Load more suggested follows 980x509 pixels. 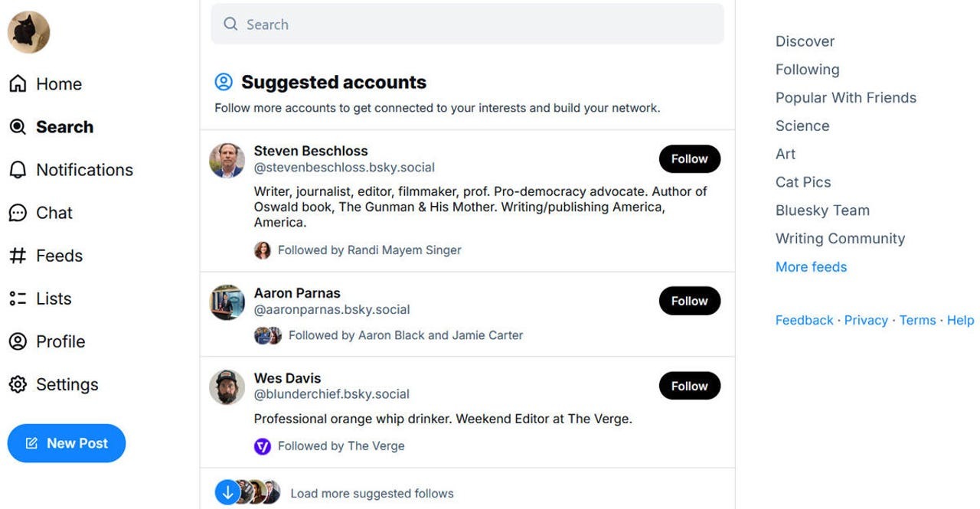point(371,494)
